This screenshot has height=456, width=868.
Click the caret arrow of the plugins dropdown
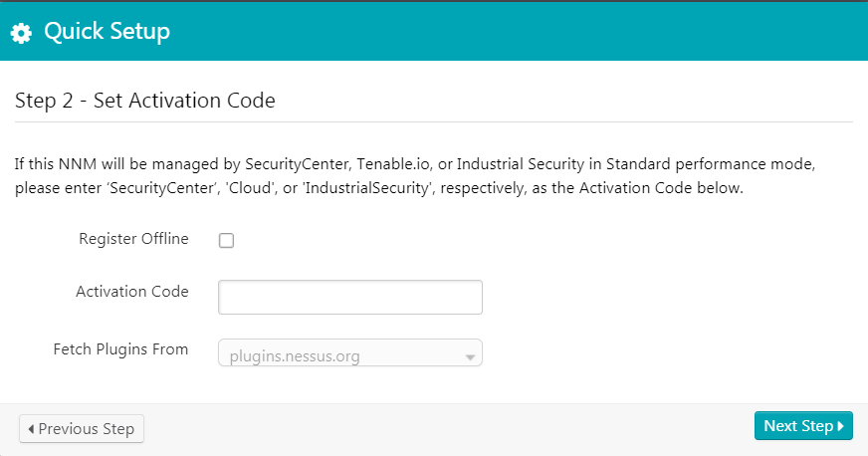[470, 355]
